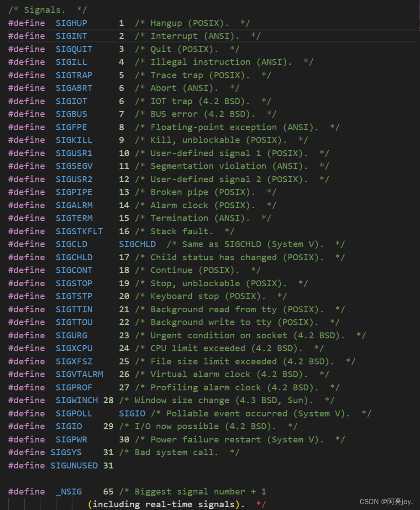This screenshot has width=420, height=510.
Task: Click the SIGPWR macro name
Action: (x=71, y=439)
